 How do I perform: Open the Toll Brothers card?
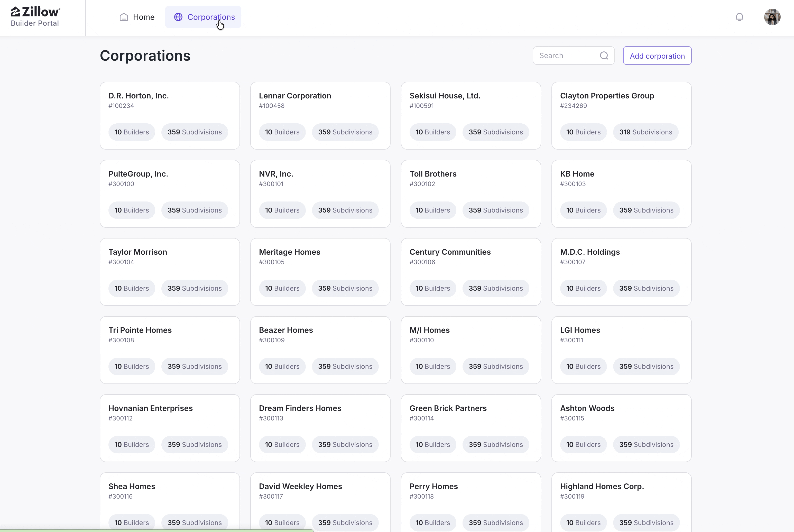pos(471,194)
